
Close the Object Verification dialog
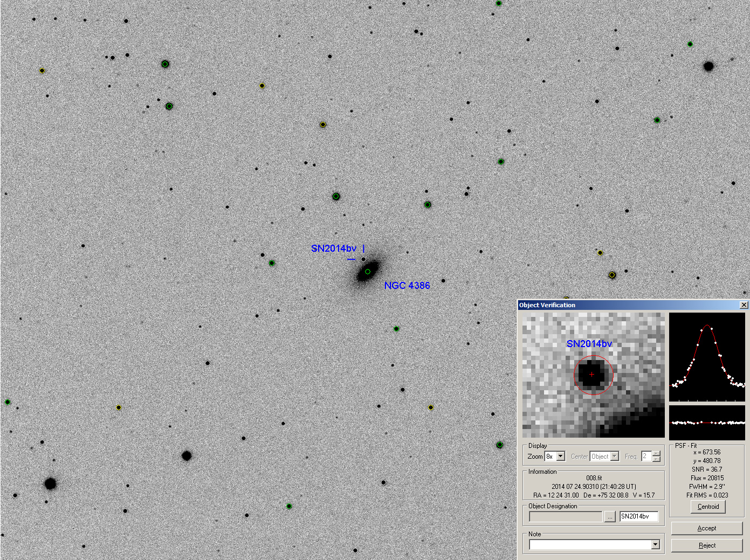coord(744,305)
